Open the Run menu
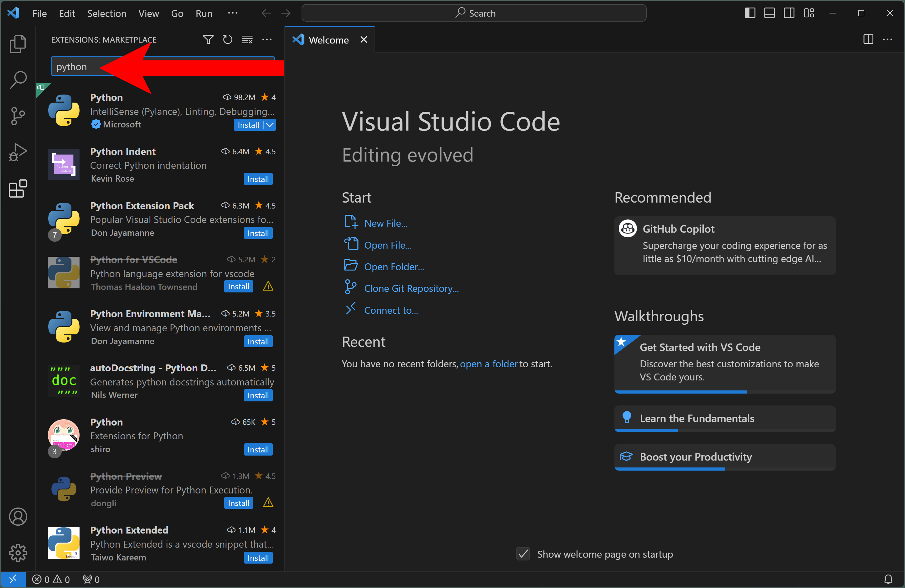Screen dimensions: 905x588 [x=204, y=13]
